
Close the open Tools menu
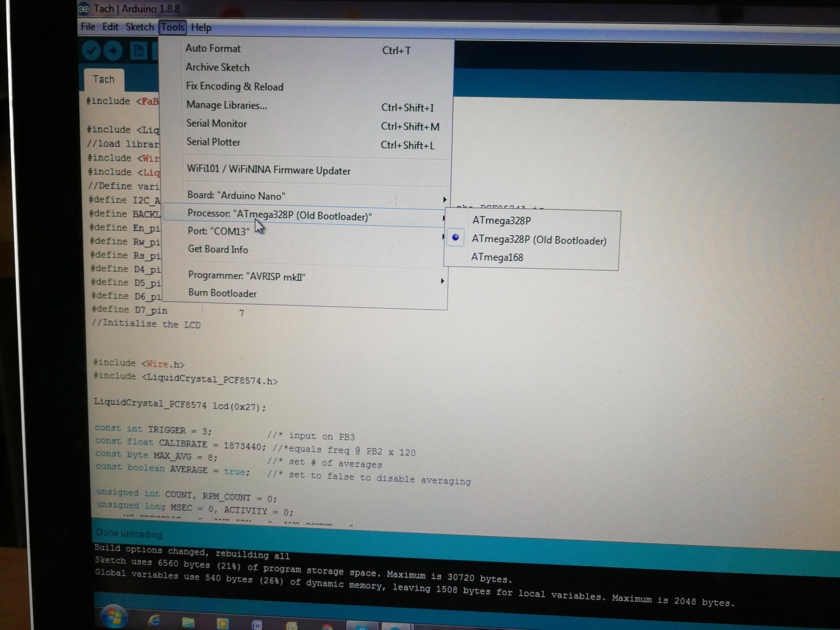click(172, 27)
